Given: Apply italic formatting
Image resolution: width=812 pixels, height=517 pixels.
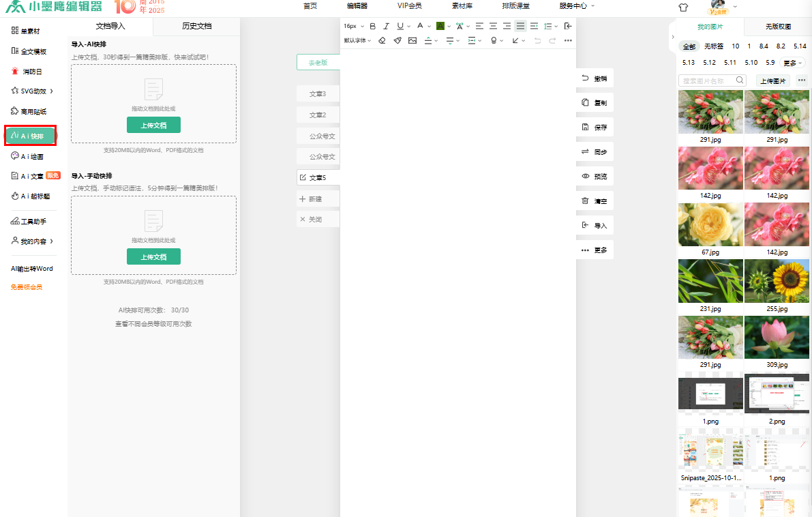Looking at the screenshot, I should pyautogui.click(x=386, y=26).
